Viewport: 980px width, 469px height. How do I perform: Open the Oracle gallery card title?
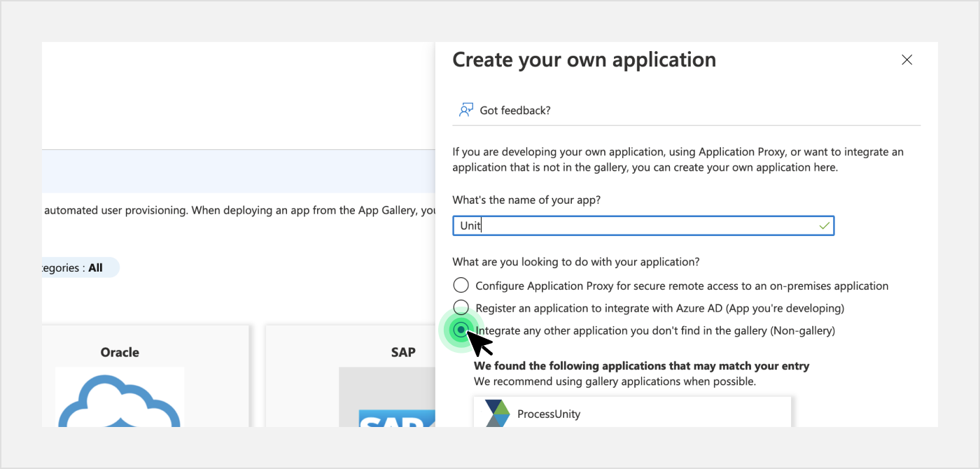(120, 352)
